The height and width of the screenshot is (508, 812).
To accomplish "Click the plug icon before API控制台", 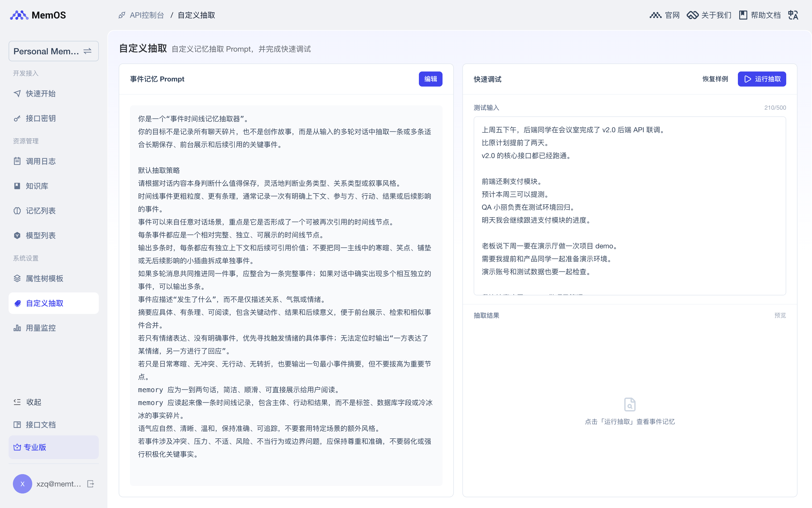I will (x=122, y=15).
